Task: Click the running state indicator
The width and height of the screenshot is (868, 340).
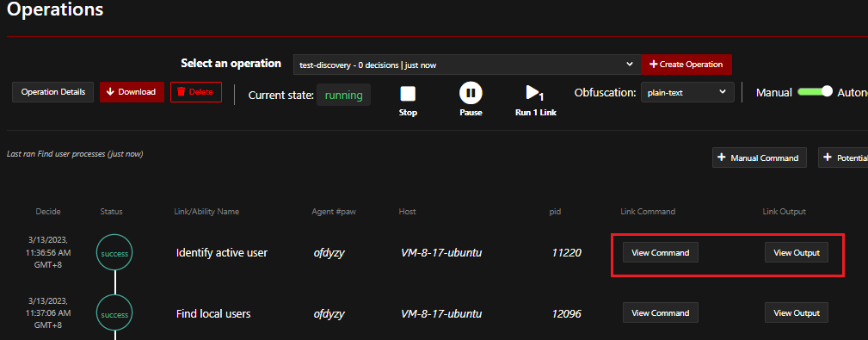Action: (344, 95)
